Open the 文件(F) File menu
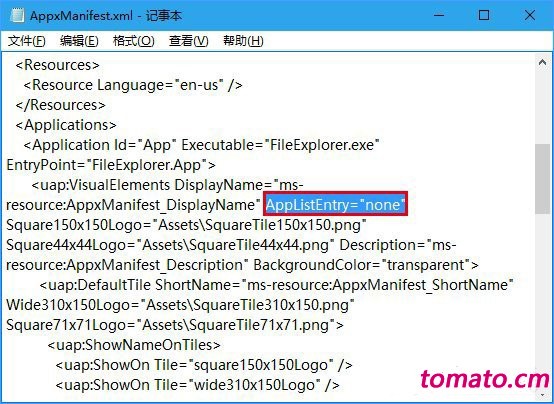 27,41
